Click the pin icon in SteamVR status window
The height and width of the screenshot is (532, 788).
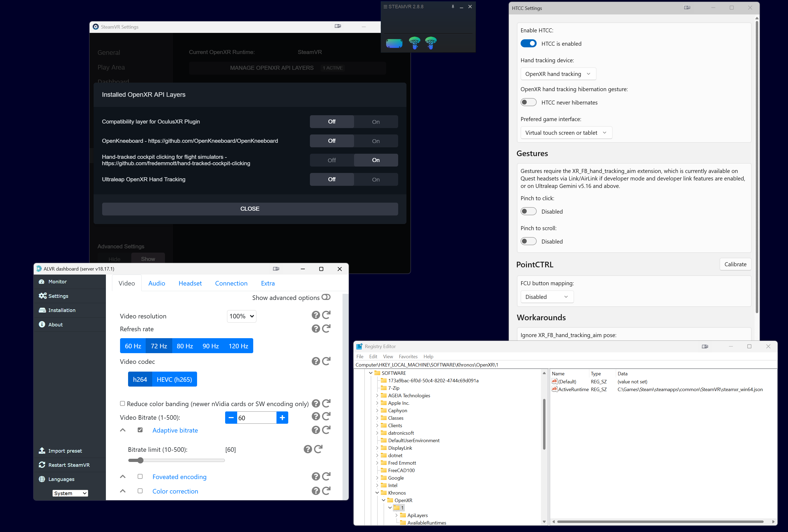(453, 7)
